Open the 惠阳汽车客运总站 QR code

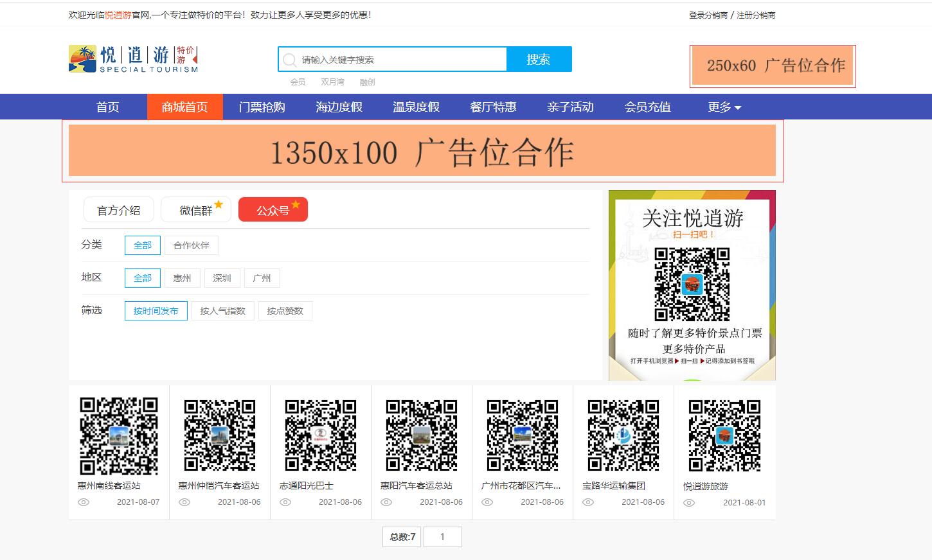coord(422,435)
